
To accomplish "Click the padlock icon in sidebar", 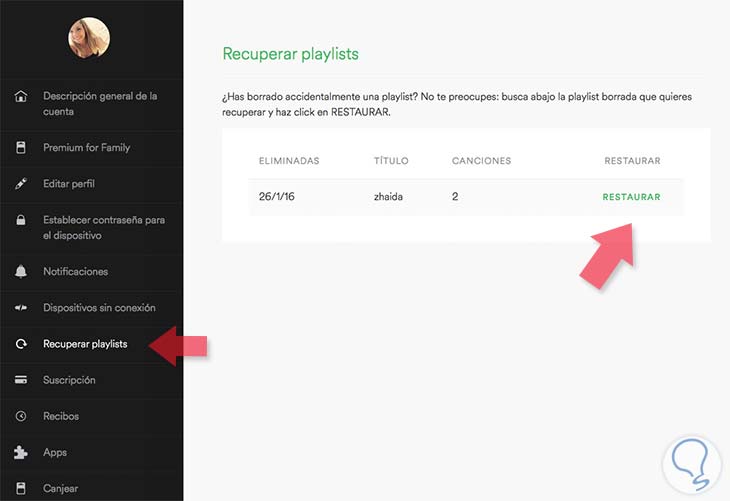I will pos(21,220).
